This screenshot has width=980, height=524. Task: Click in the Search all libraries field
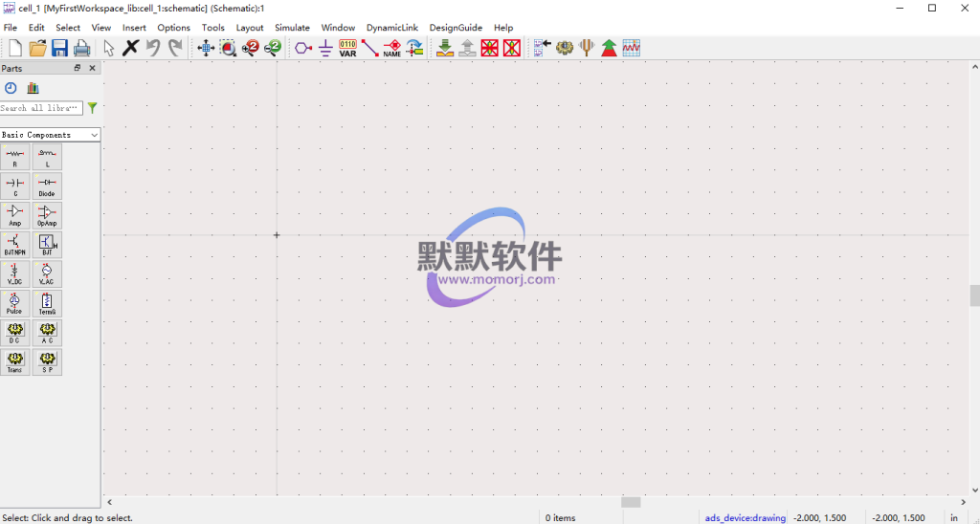[x=41, y=108]
